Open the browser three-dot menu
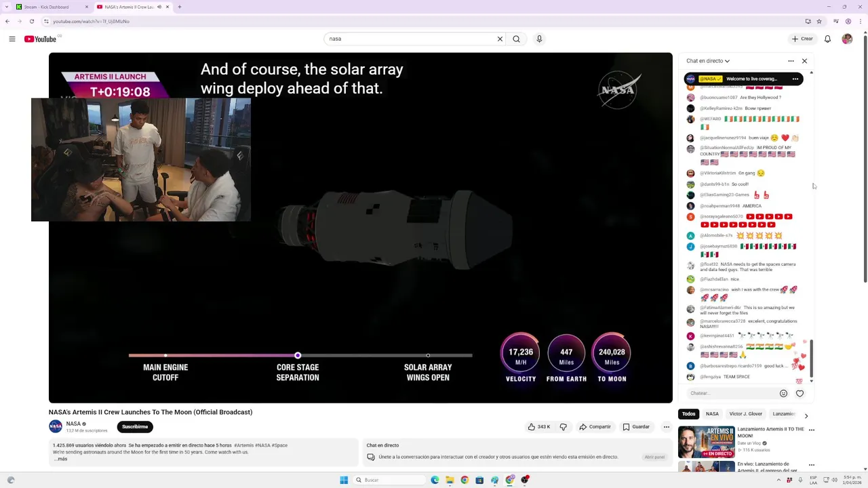The height and width of the screenshot is (488, 868). click(x=859, y=21)
